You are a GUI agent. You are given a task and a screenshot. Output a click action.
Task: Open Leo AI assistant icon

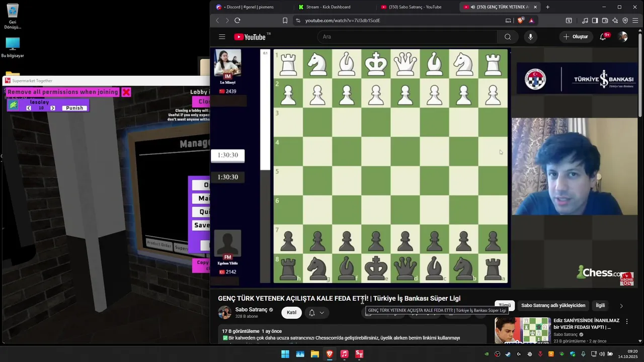[615, 21]
